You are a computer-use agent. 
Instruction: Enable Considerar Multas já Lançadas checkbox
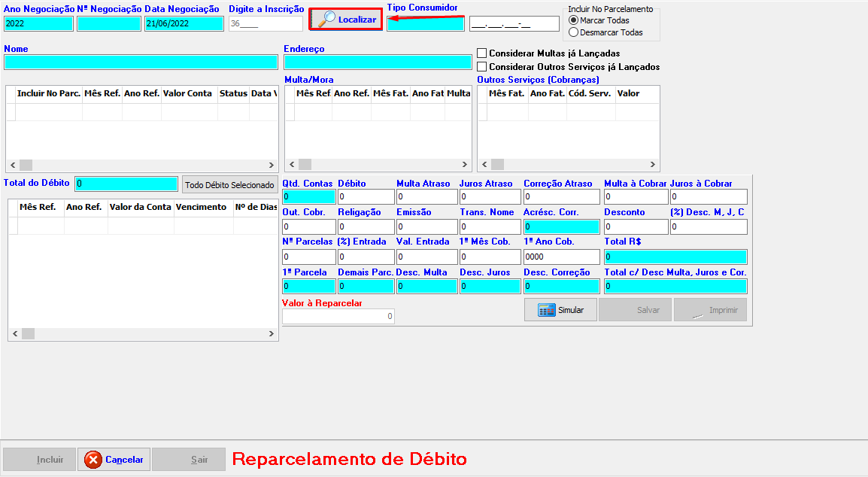click(x=482, y=53)
